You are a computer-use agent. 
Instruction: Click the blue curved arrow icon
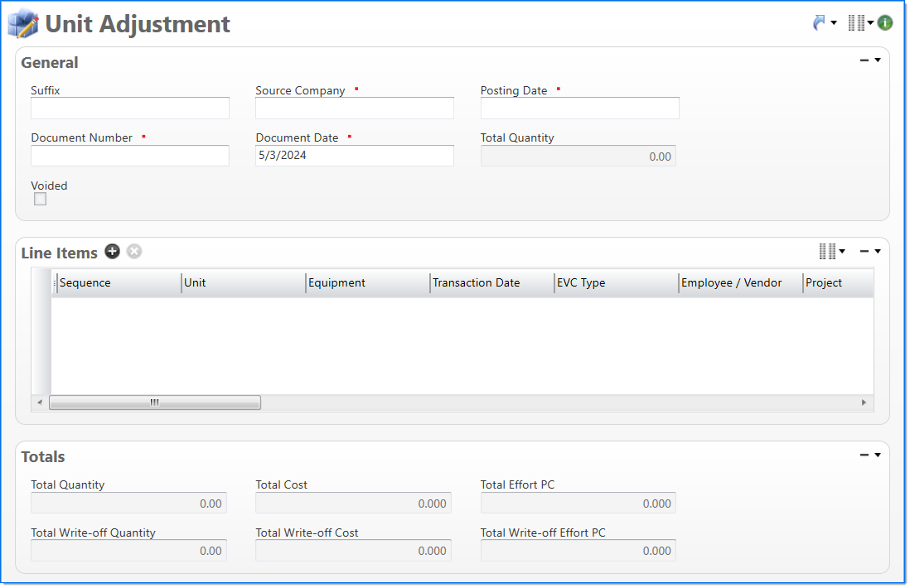coord(820,23)
